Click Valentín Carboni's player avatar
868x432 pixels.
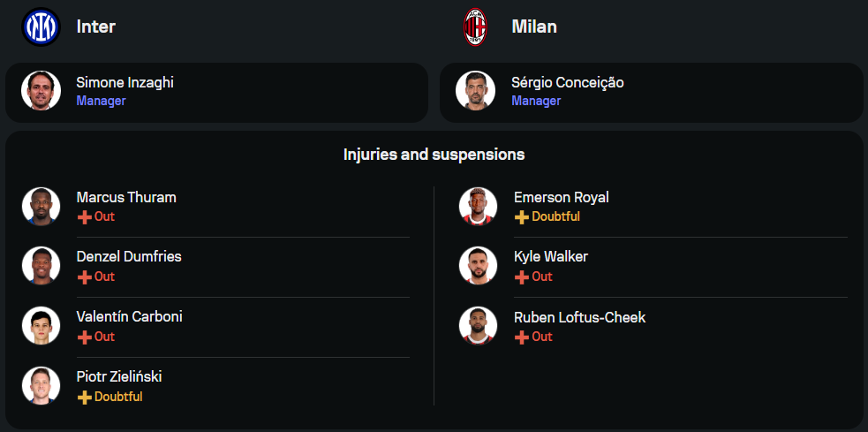[41, 326]
